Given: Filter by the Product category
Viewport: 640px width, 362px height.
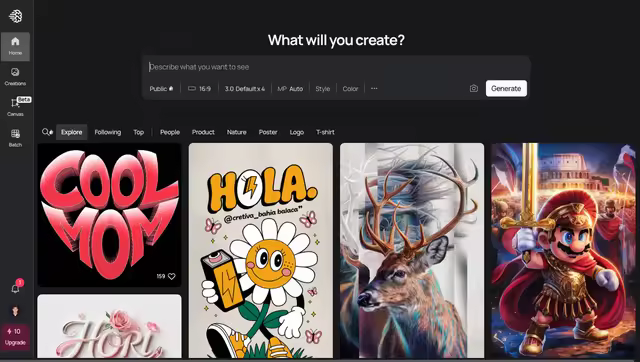Looking at the screenshot, I should [x=203, y=132].
